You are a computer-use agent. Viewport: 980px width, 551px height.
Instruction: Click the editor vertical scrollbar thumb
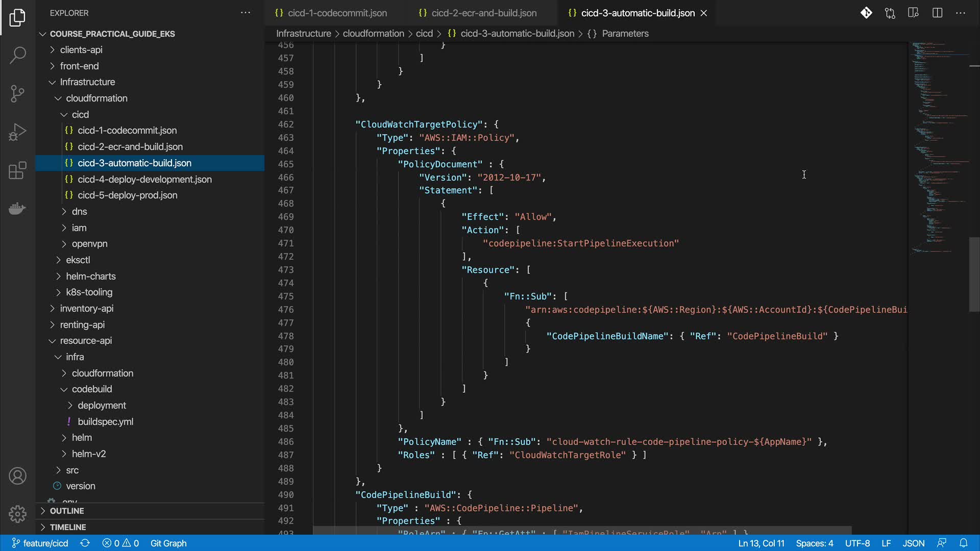pos(974,274)
